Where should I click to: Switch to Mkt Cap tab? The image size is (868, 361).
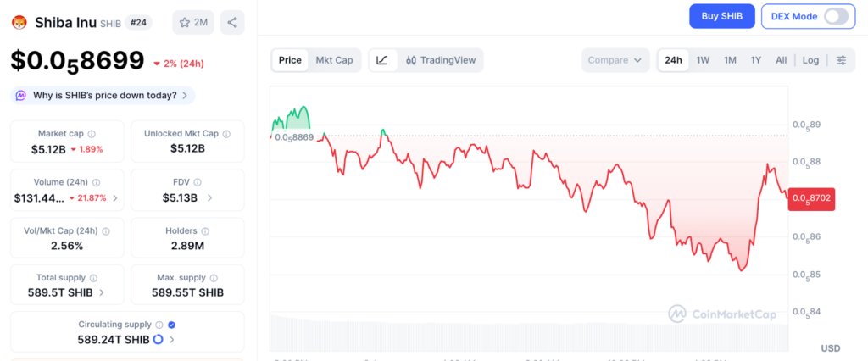click(x=336, y=60)
